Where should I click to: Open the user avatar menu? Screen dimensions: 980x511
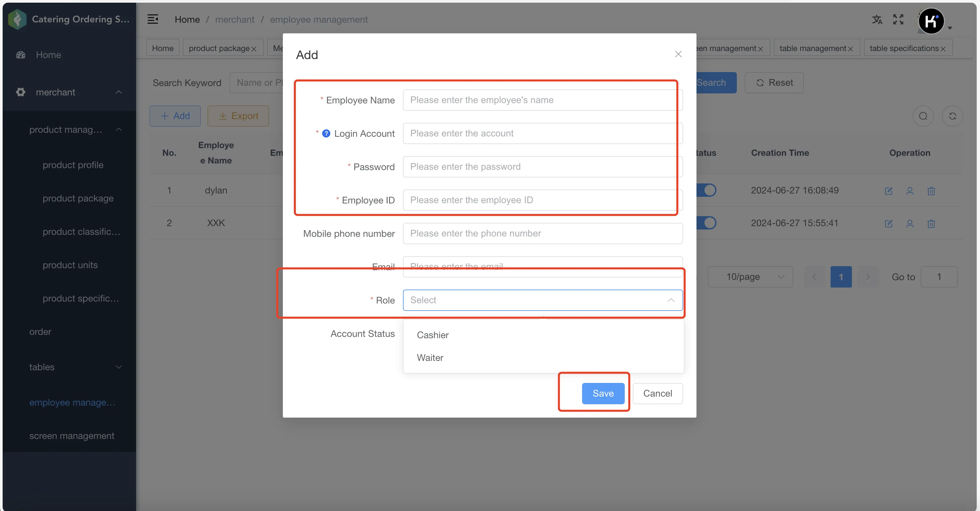click(x=931, y=21)
